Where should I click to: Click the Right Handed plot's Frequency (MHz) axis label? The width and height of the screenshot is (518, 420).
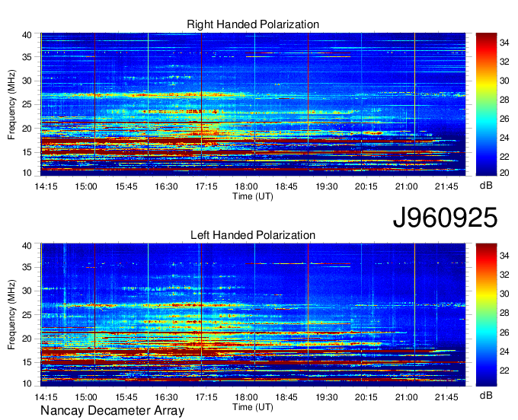click(x=11, y=104)
